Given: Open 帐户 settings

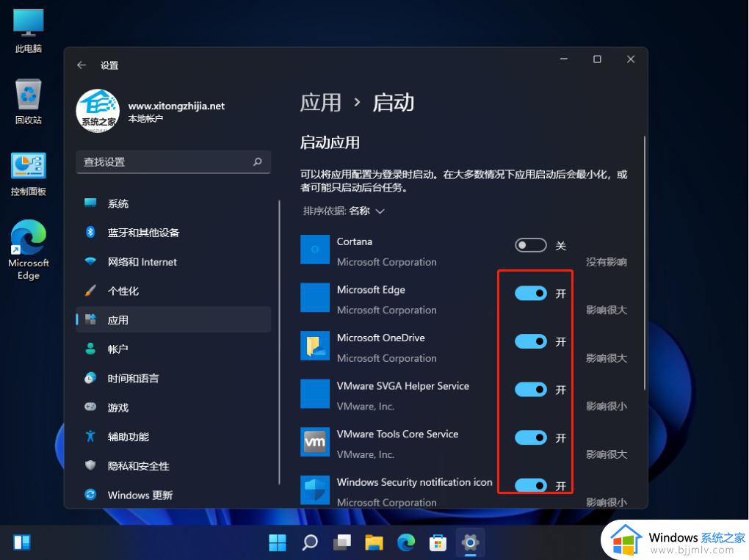Looking at the screenshot, I should pyautogui.click(x=173, y=349).
